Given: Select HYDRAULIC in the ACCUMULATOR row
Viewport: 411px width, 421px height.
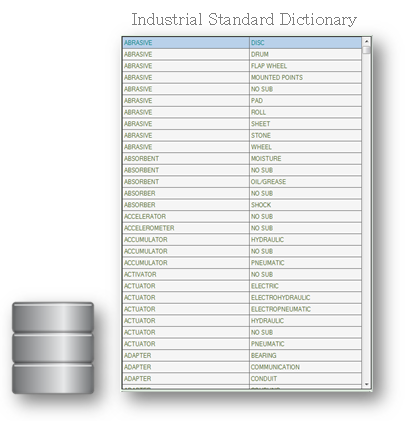Looking at the screenshot, I should [305, 240].
